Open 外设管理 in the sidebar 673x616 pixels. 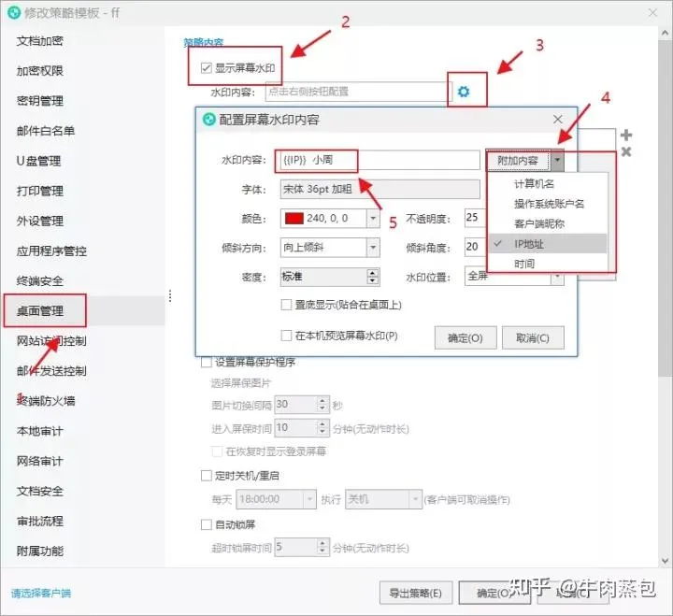click(40, 222)
